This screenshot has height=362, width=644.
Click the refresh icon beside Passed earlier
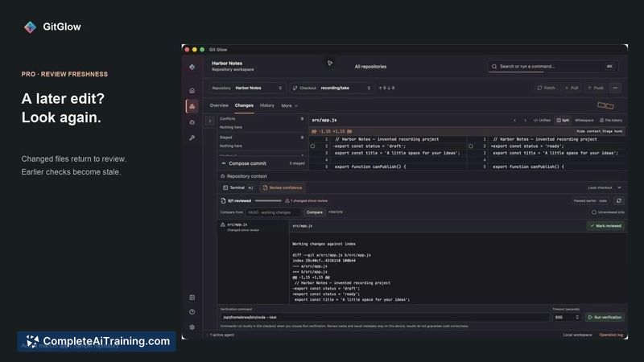click(619, 200)
